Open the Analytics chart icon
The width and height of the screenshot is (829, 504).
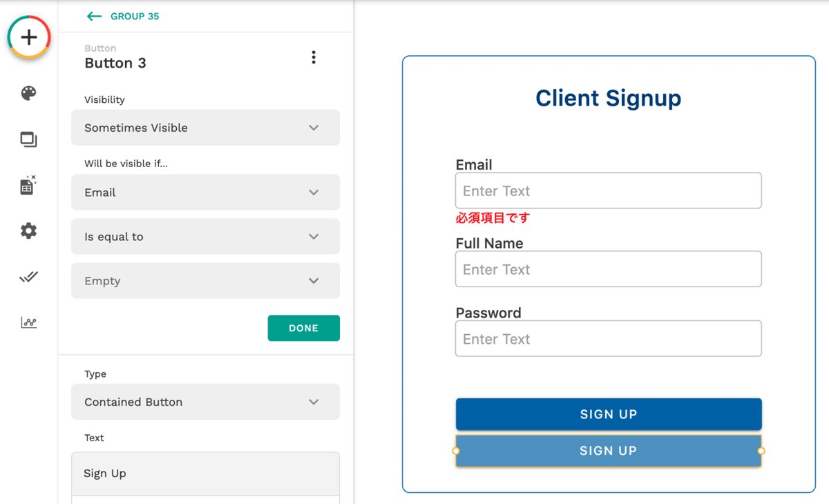[28, 322]
